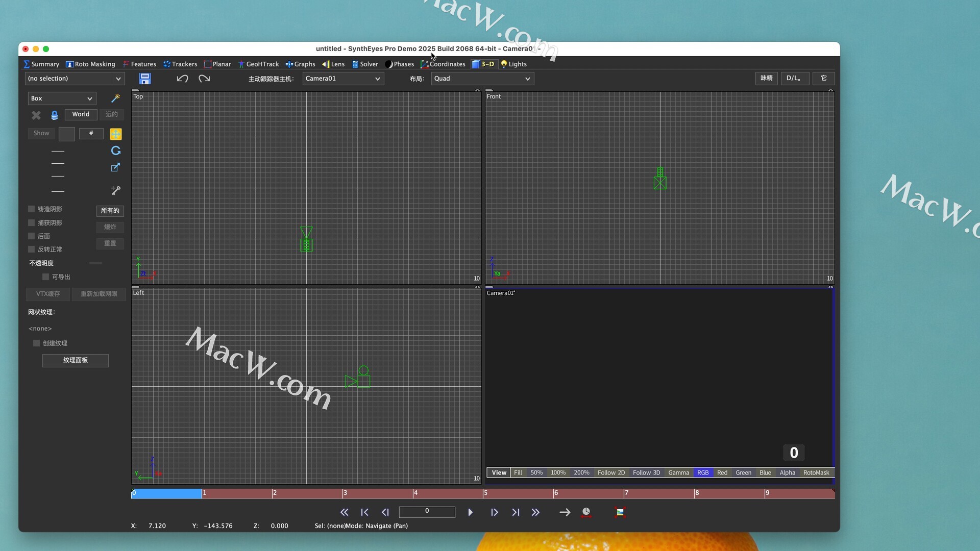The height and width of the screenshot is (551, 980).
Task: Enable 捕获阴影 checkbox
Action: click(32, 223)
